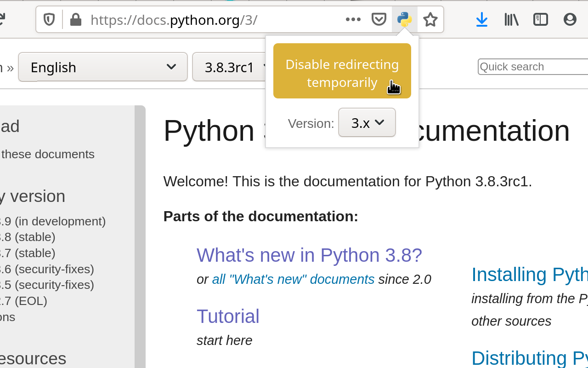This screenshot has height=368, width=588.
Task: Open the Firefox account icon
Action: click(x=570, y=19)
